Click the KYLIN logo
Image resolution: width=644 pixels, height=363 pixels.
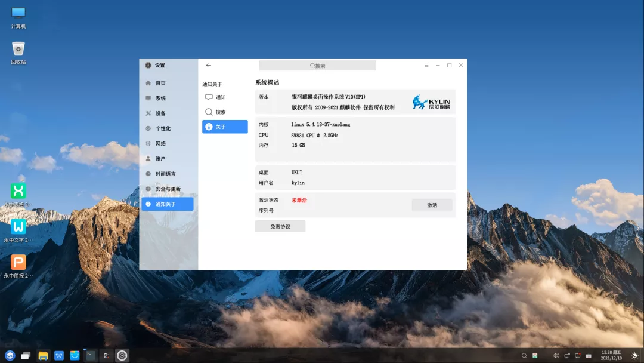pyautogui.click(x=431, y=102)
